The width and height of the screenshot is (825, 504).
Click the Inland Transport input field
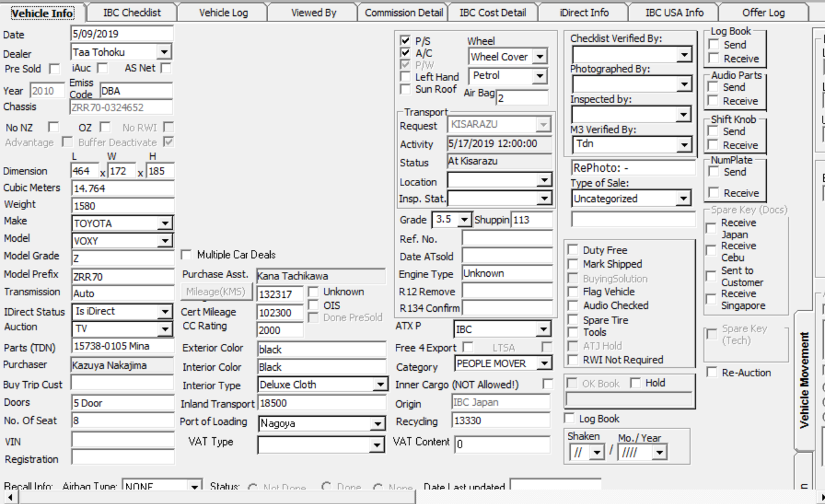click(321, 404)
